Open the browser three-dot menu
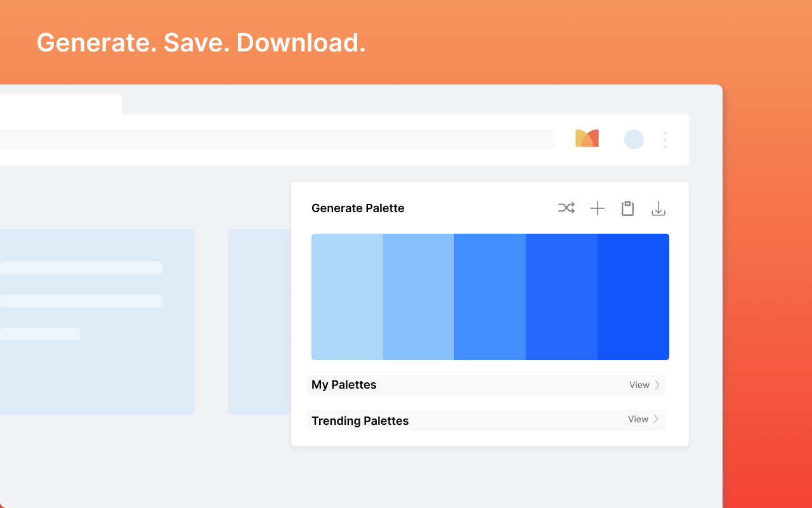 665,140
